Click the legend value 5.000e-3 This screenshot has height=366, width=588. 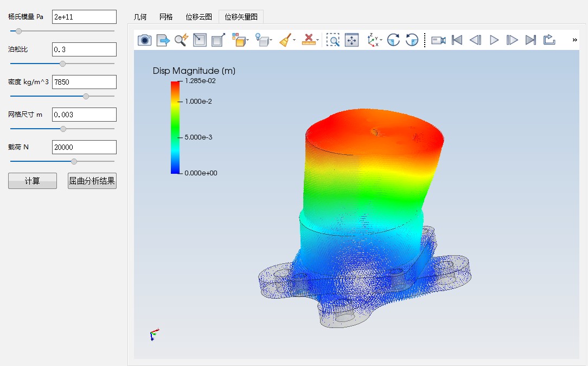(x=199, y=137)
